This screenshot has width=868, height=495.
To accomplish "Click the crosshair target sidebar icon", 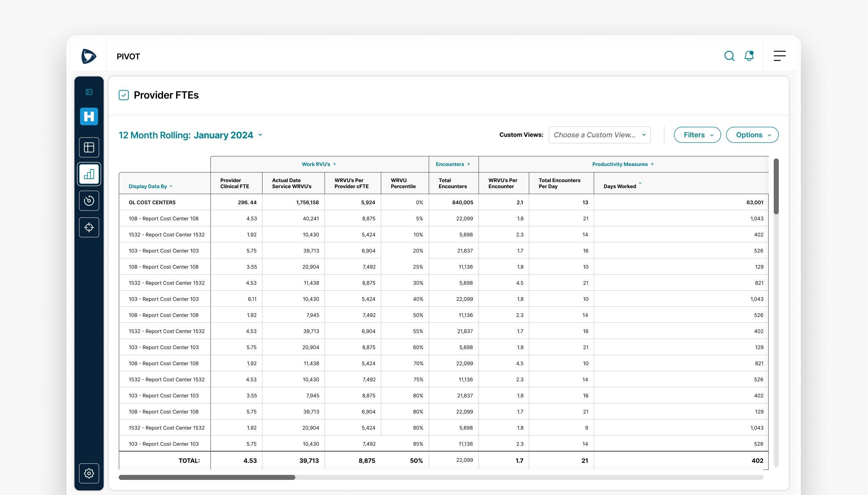I will (89, 227).
